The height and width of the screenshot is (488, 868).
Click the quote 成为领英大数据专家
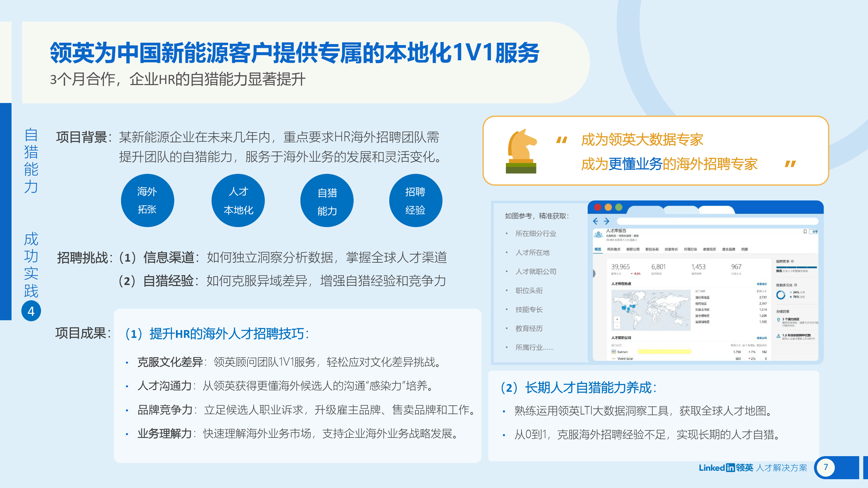click(x=642, y=140)
